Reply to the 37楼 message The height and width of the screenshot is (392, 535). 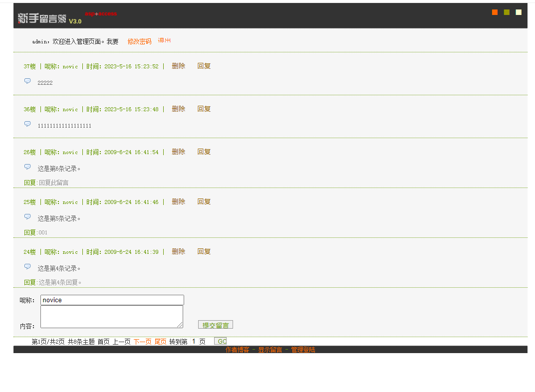tap(204, 66)
